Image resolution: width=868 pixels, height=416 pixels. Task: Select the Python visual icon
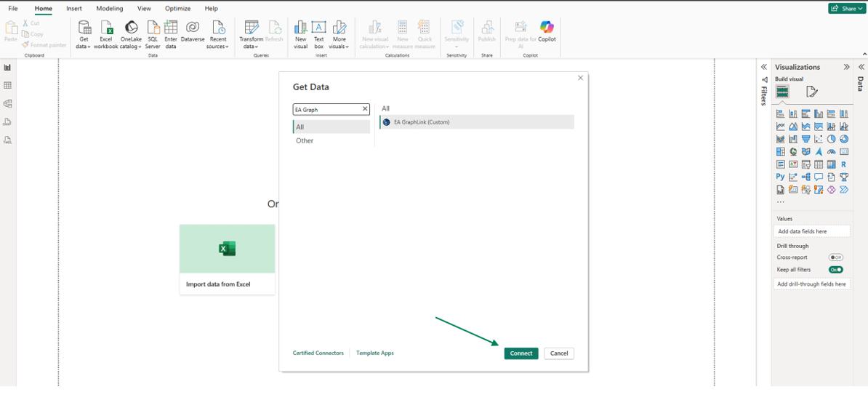click(x=780, y=177)
